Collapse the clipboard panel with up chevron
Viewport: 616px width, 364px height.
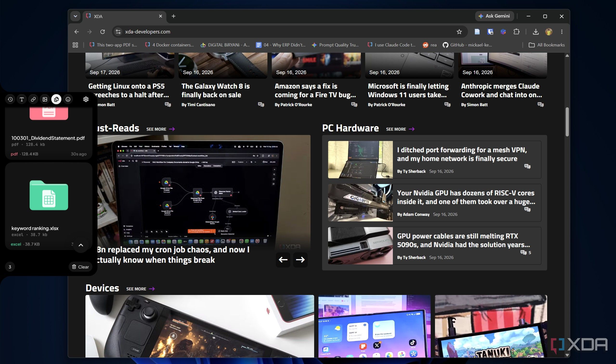81,245
